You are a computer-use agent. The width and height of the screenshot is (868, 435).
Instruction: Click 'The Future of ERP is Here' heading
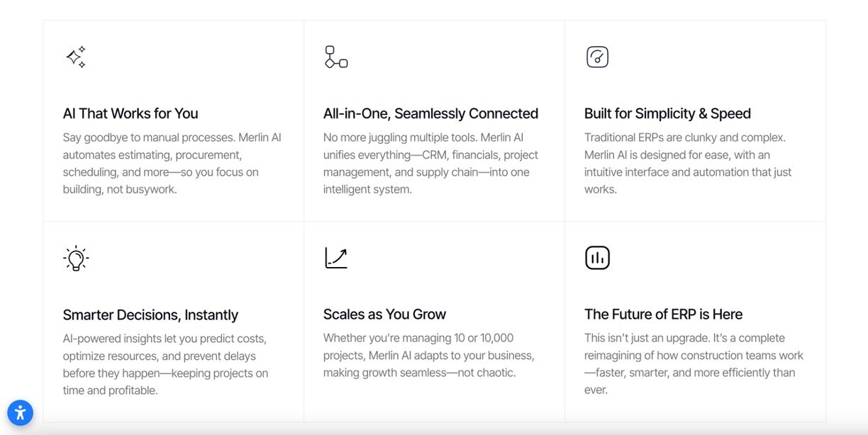point(663,314)
